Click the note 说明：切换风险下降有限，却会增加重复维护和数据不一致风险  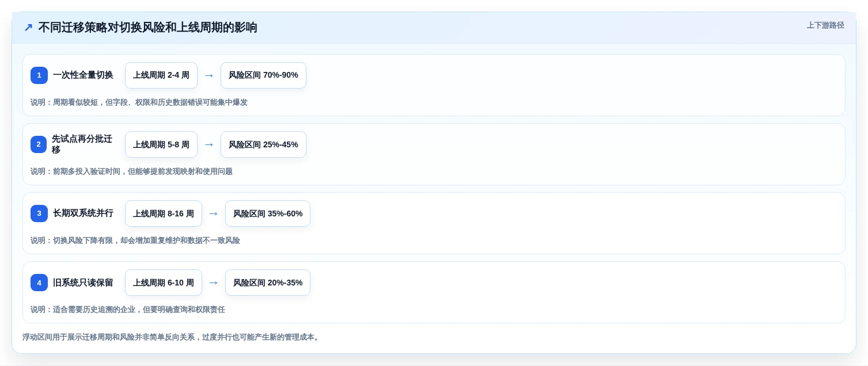tap(135, 241)
